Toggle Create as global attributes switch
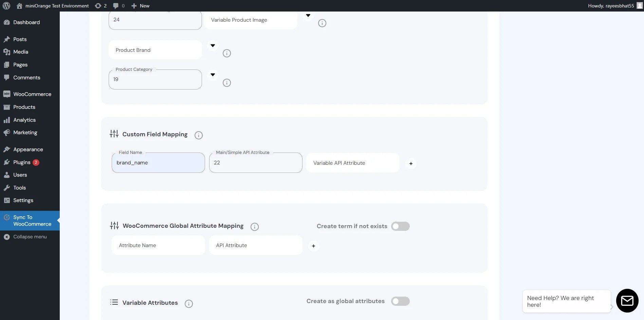Screen dimensions: 644x320 pos(400,301)
